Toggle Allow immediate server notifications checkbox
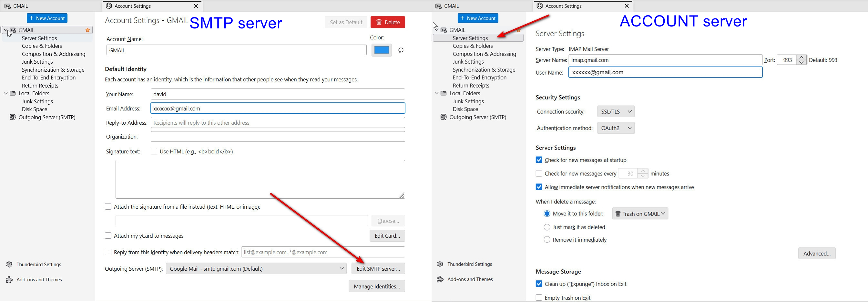The width and height of the screenshot is (868, 302). (539, 187)
